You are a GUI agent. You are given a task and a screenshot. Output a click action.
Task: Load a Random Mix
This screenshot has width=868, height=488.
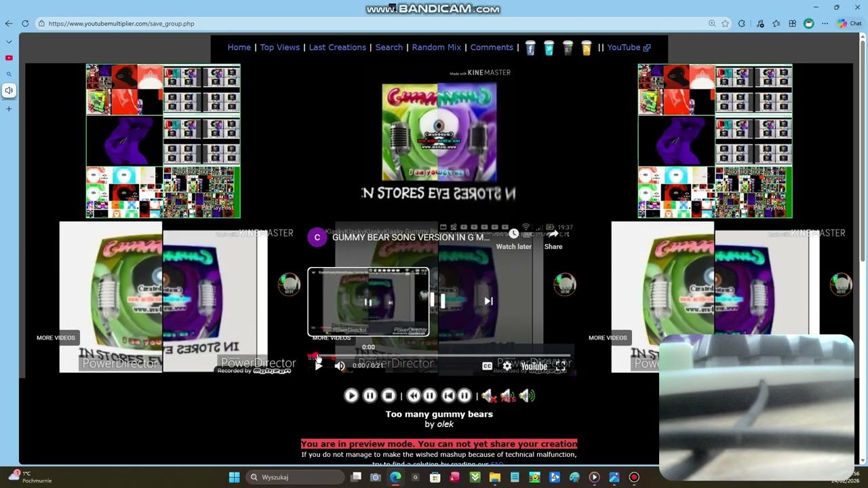(x=437, y=47)
